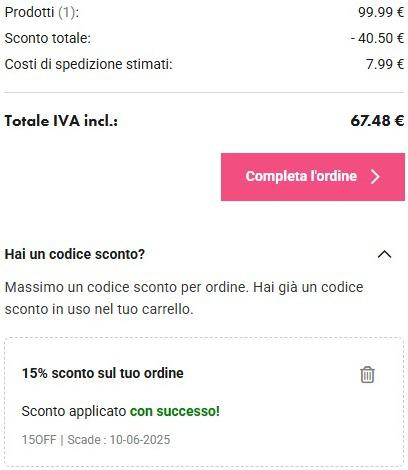Collapse the discount section with the up chevron
The width and height of the screenshot is (408, 470).
(x=384, y=254)
